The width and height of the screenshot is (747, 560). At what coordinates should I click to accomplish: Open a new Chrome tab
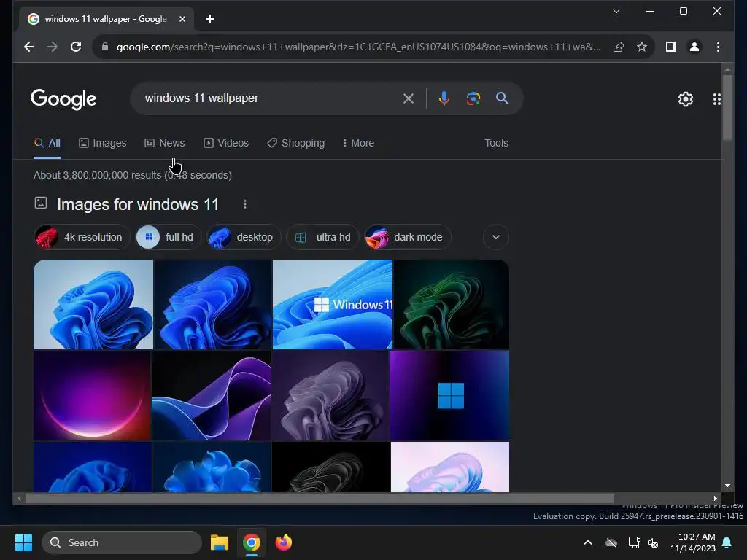pyautogui.click(x=209, y=19)
